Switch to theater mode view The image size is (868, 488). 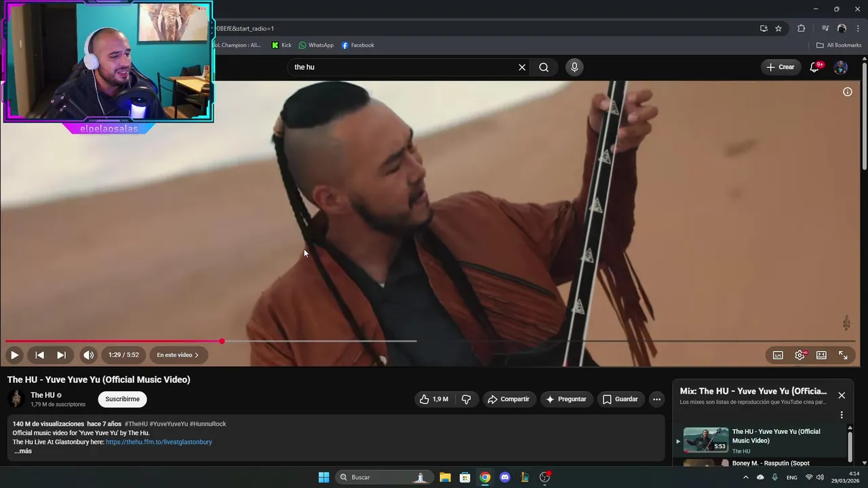pos(821,355)
